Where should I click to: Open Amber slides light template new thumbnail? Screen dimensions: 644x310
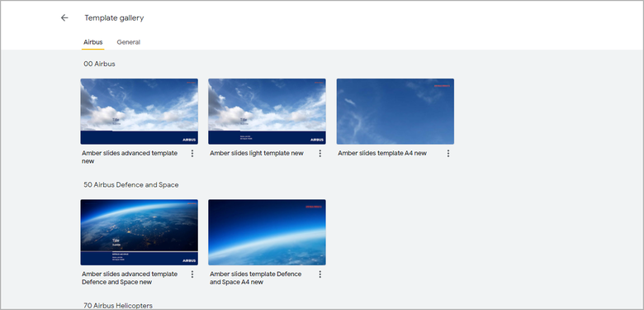point(267,112)
